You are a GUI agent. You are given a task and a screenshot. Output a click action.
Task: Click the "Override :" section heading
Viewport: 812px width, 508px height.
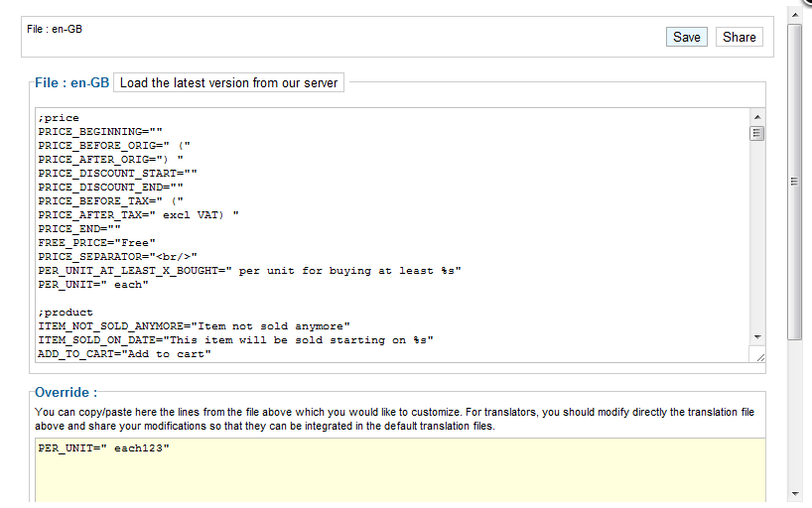(x=66, y=393)
